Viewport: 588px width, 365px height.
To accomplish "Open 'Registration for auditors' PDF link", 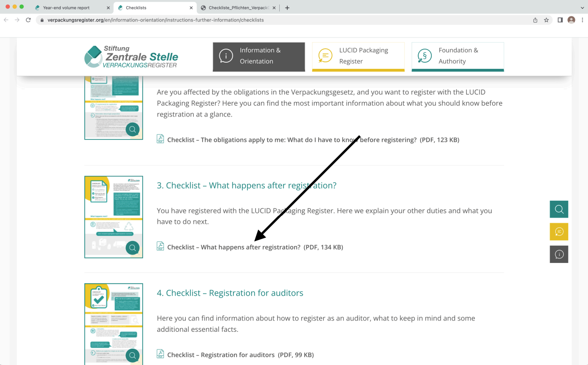I will pyautogui.click(x=221, y=355).
